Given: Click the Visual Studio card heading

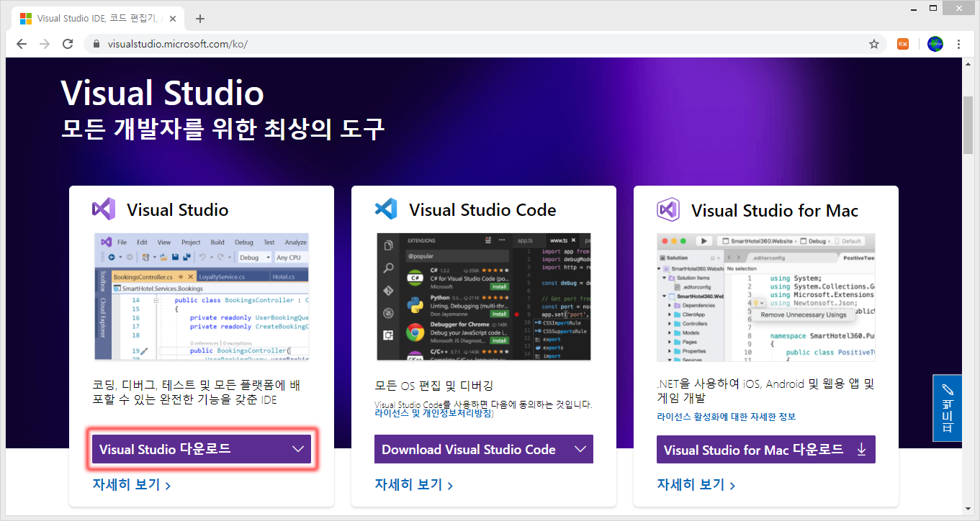Looking at the screenshot, I should coord(178,210).
